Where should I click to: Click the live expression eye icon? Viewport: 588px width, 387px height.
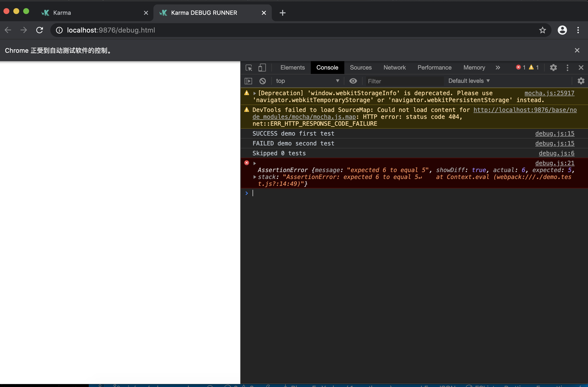pyautogui.click(x=353, y=81)
